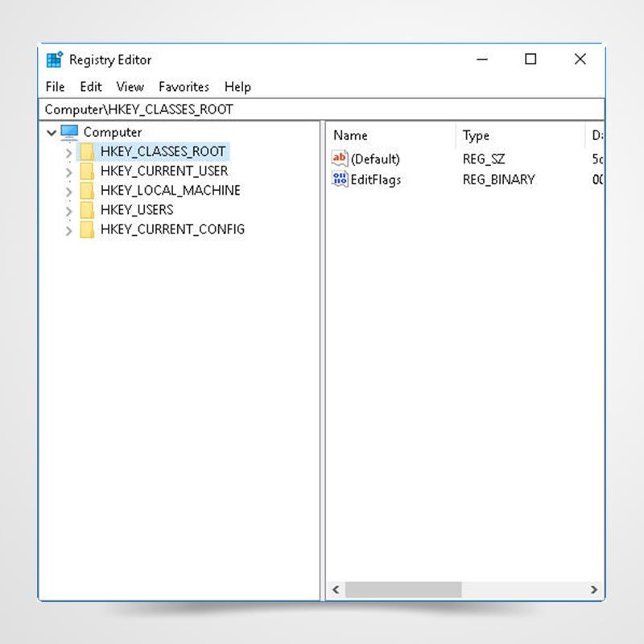Click the HKEY_CURRENT_CONFIG folder icon
Screen dimensions: 644x644
pos(87,229)
